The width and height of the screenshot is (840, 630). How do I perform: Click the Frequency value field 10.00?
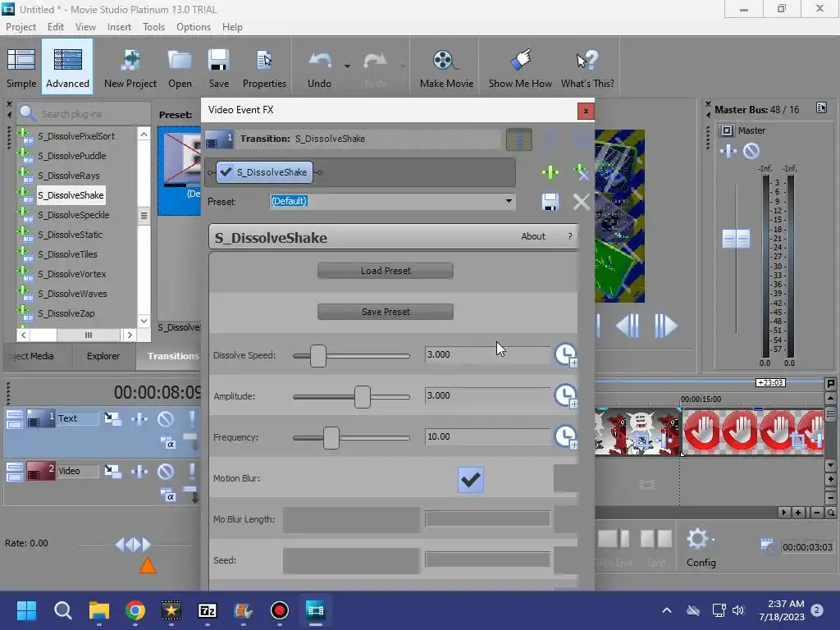487,436
